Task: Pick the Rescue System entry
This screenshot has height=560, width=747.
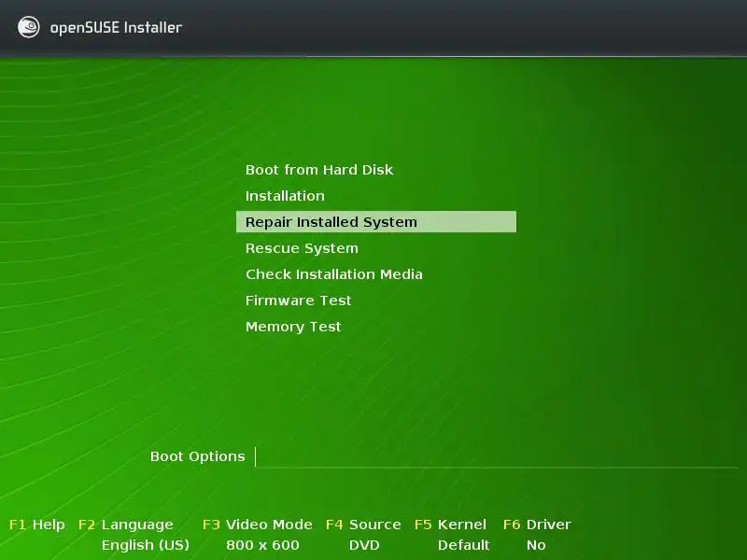Action: click(302, 248)
